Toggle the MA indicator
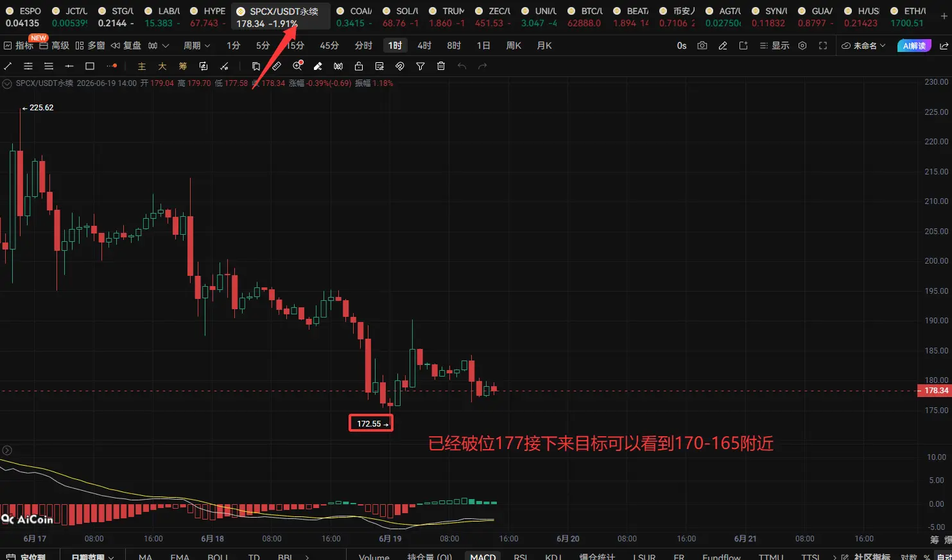 pos(145,557)
